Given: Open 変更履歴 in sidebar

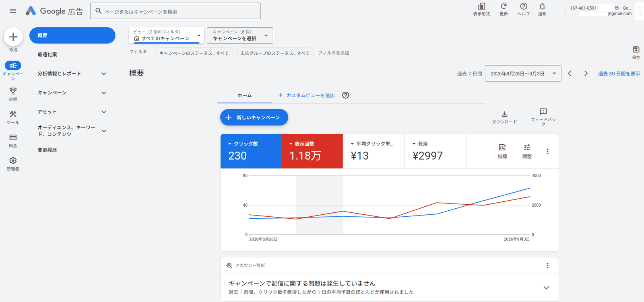Looking at the screenshot, I should [x=47, y=150].
